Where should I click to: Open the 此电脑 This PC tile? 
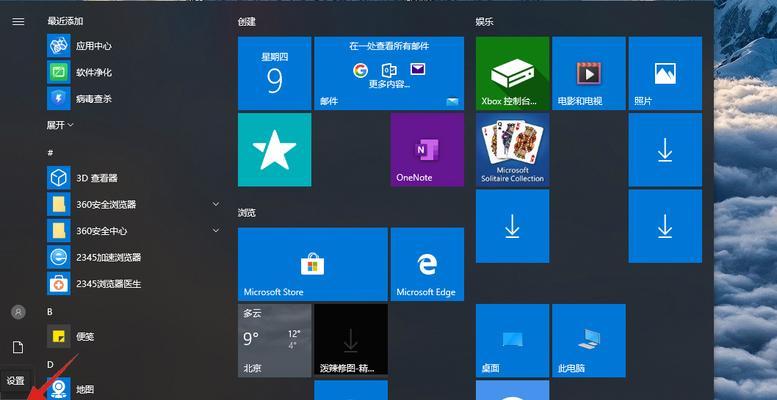click(589, 341)
